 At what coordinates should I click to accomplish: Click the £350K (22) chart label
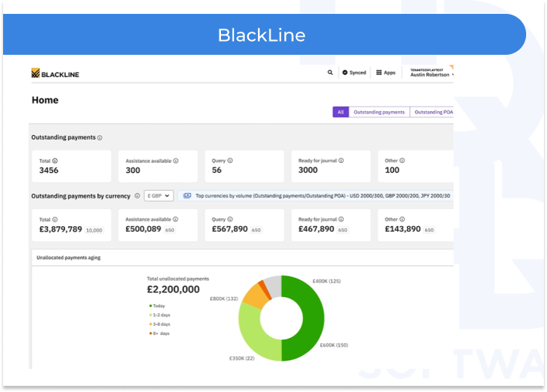coord(242,358)
